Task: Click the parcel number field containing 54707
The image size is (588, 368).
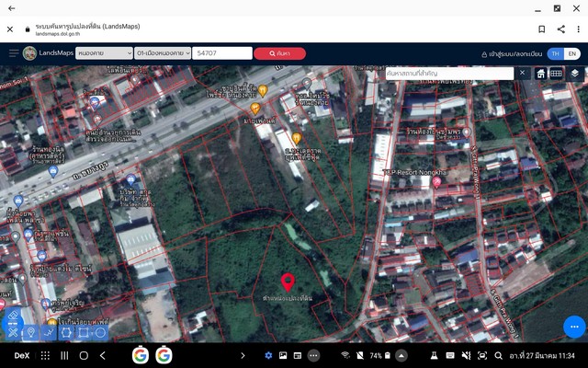Action: click(222, 53)
